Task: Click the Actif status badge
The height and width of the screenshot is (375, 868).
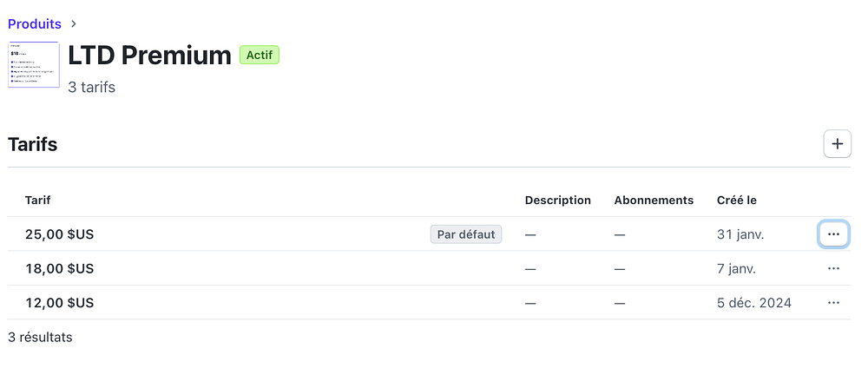Action: coord(259,56)
